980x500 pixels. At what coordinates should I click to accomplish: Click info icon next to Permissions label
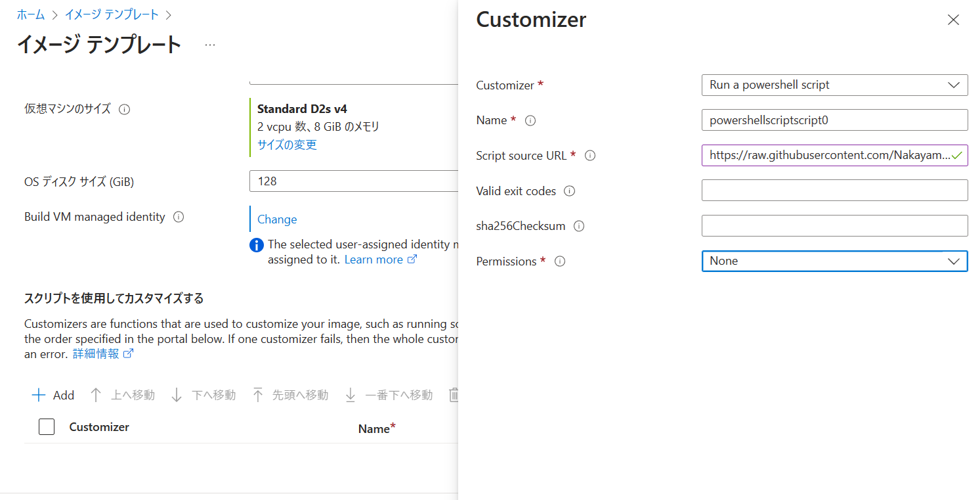560,261
